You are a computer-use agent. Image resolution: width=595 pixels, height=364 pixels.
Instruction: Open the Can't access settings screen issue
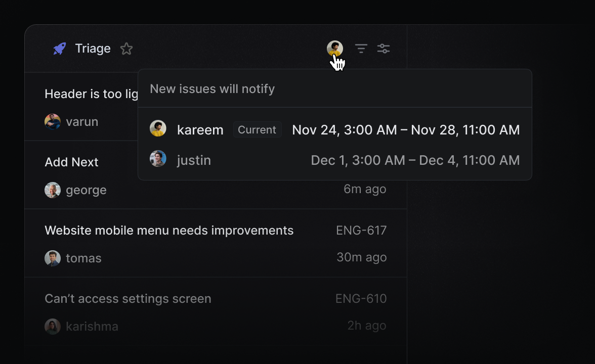point(127,298)
